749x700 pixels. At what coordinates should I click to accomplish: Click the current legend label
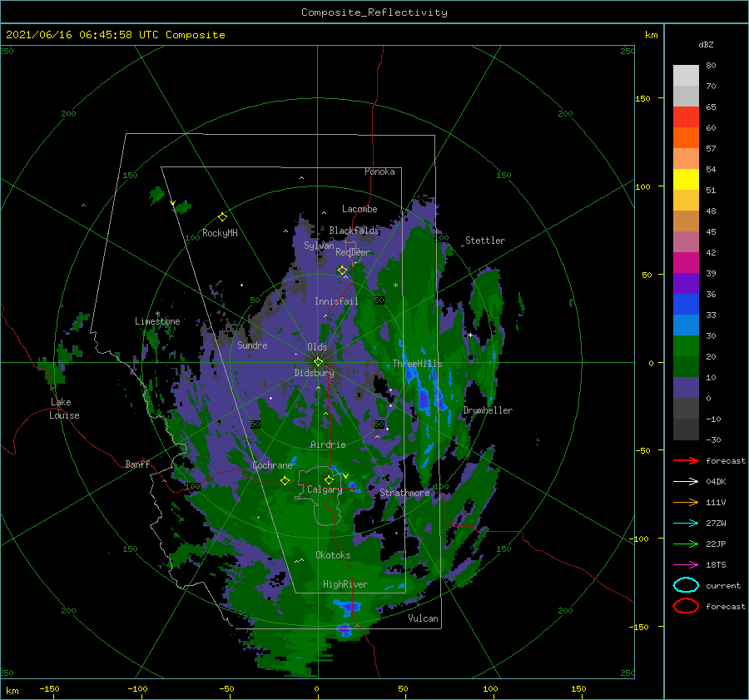(723, 585)
